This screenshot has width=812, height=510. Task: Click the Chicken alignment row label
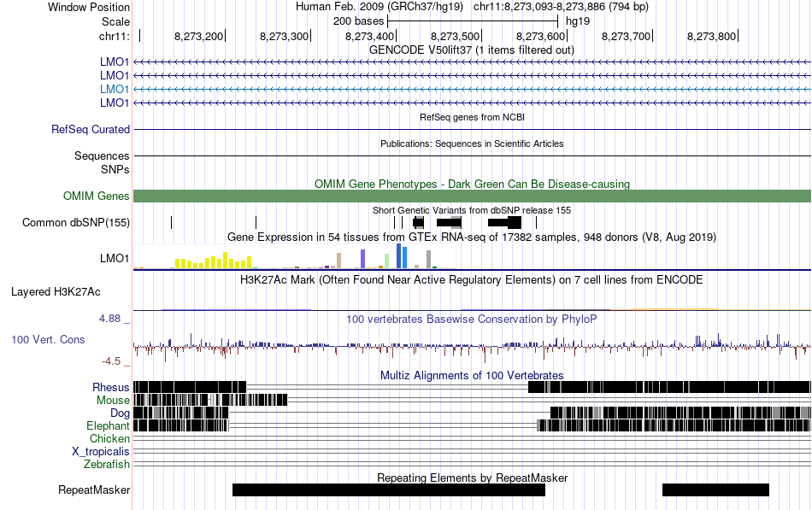point(109,438)
